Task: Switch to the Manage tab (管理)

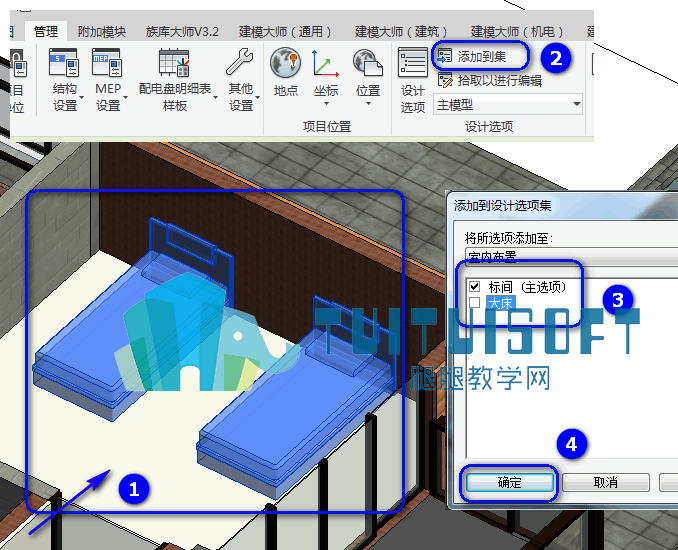Action: [46, 31]
